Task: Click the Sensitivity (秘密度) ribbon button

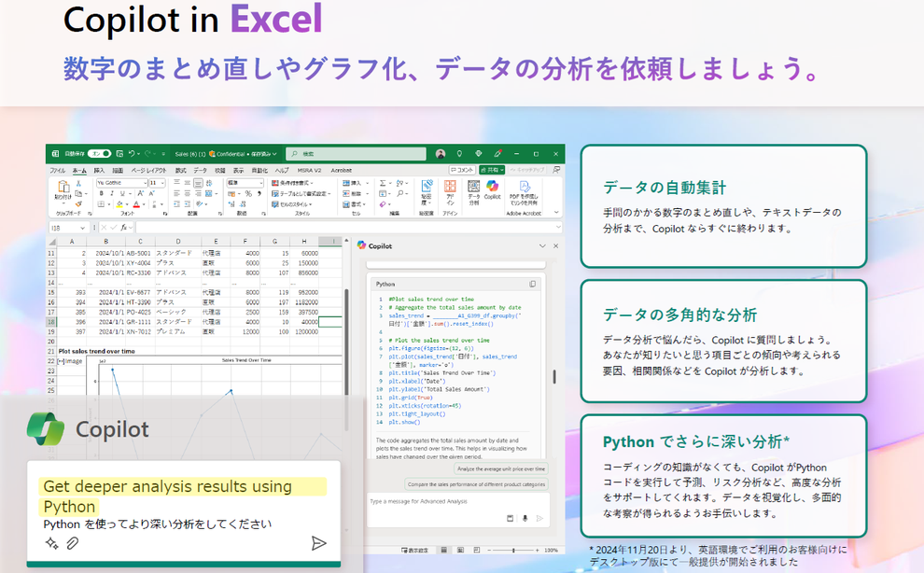Action: click(x=427, y=192)
